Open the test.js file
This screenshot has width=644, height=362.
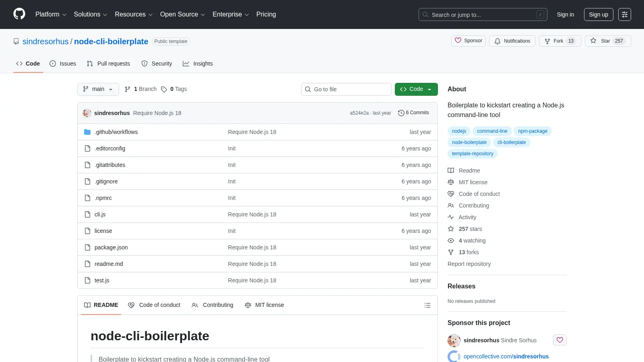click(x=102, y=280)
